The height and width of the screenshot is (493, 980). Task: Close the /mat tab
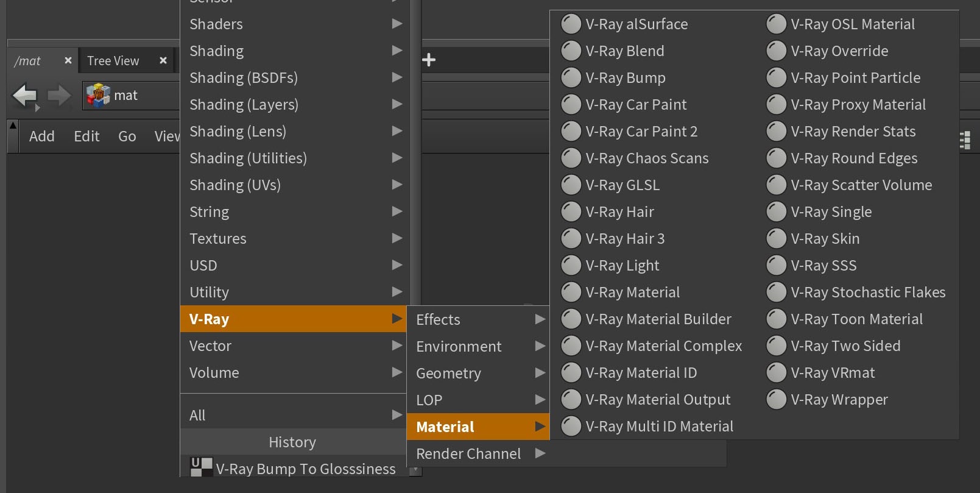pos(68,60)
